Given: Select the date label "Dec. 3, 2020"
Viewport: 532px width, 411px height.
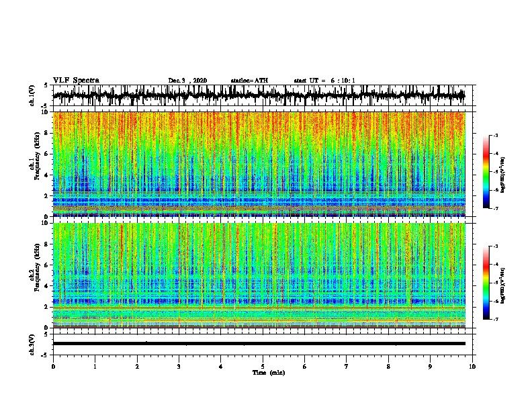Looking at the screenshot, I should [x=187, y=81].
